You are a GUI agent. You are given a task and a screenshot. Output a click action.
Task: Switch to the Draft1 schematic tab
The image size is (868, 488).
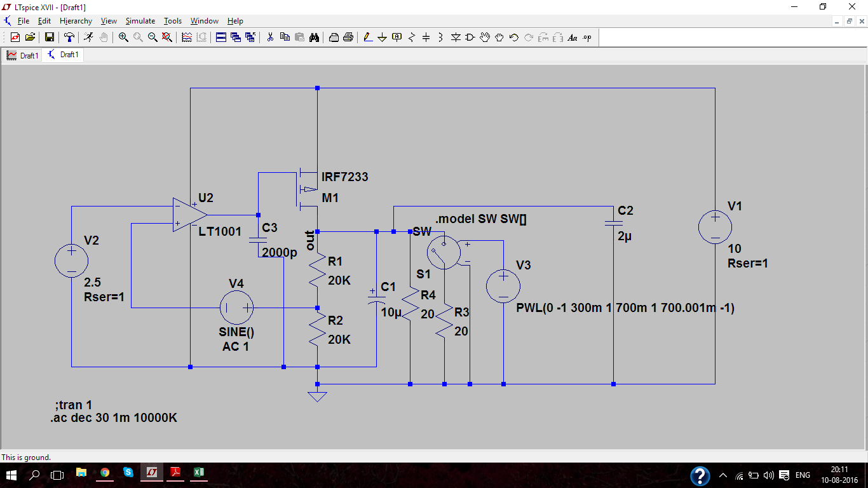click(63, 55)
